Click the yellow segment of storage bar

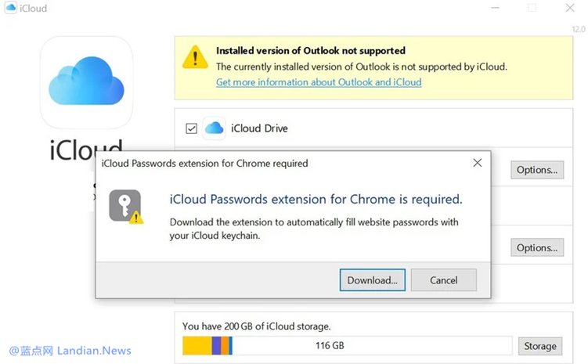tap(197, 345)
